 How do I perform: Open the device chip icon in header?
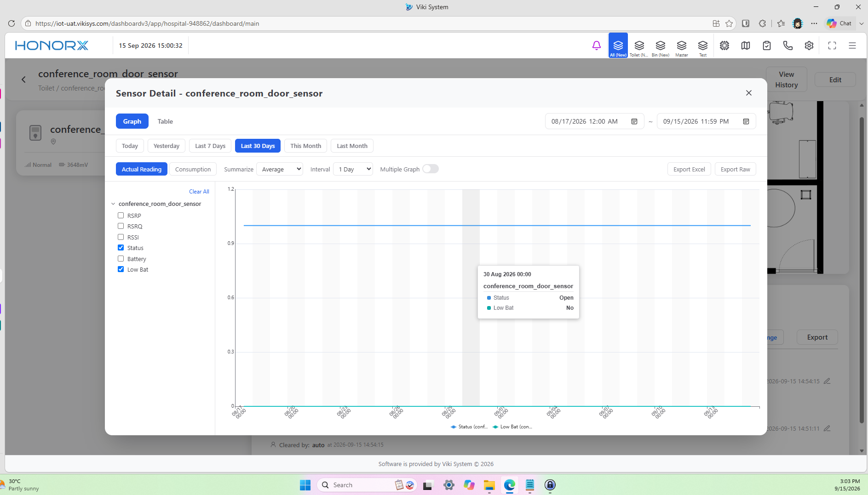pos(724,46)
